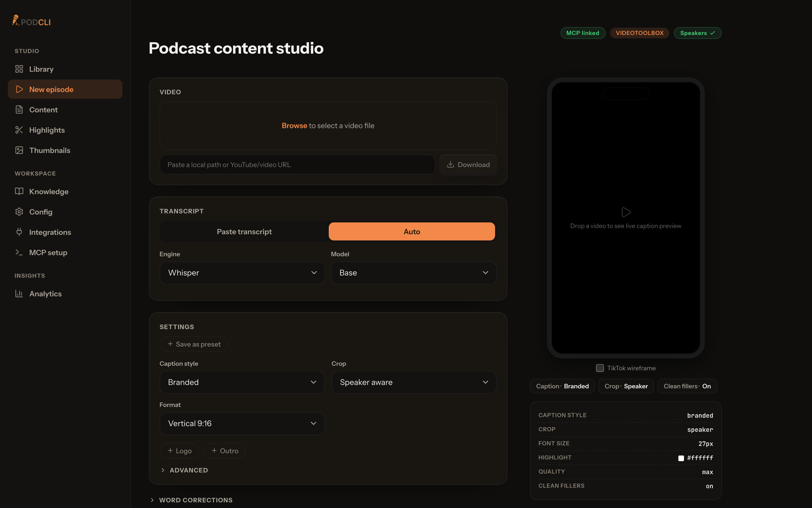The width and height of the screenshot is (812, 508).
Task: Click the Thumbnails image icon
Action: (19, 150)
